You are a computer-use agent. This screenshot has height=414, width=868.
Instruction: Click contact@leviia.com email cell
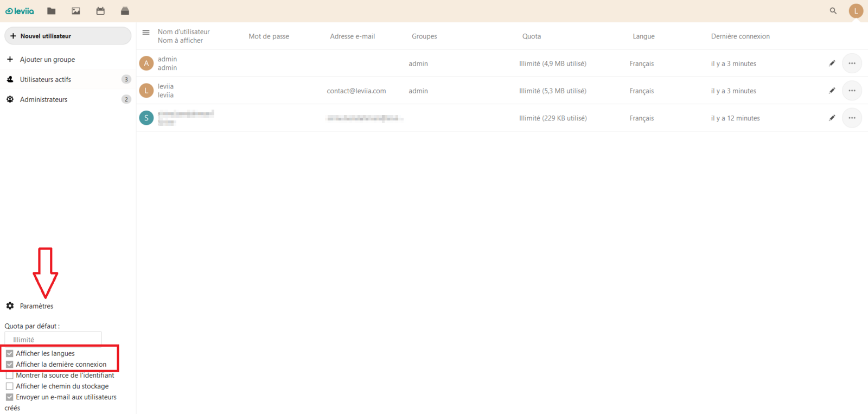tap(356, 91)
